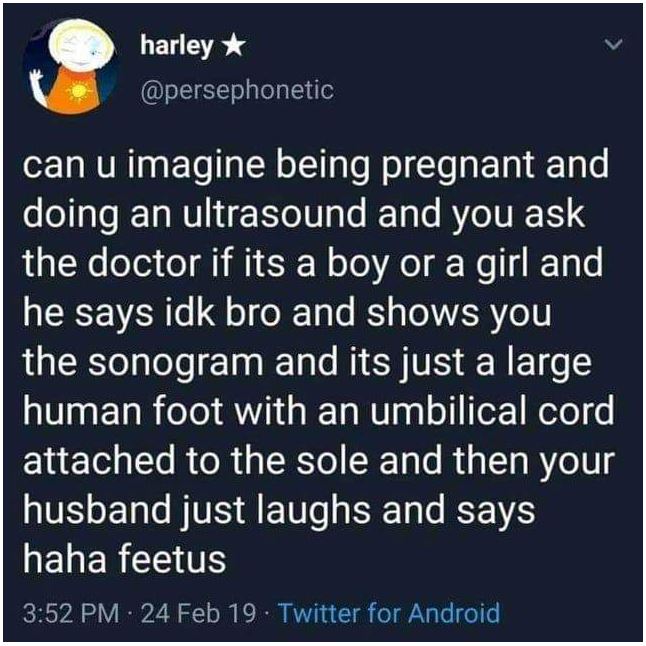Click the words "haha feetus"
The height and width of the screenshot is (646, 646).
124,559
